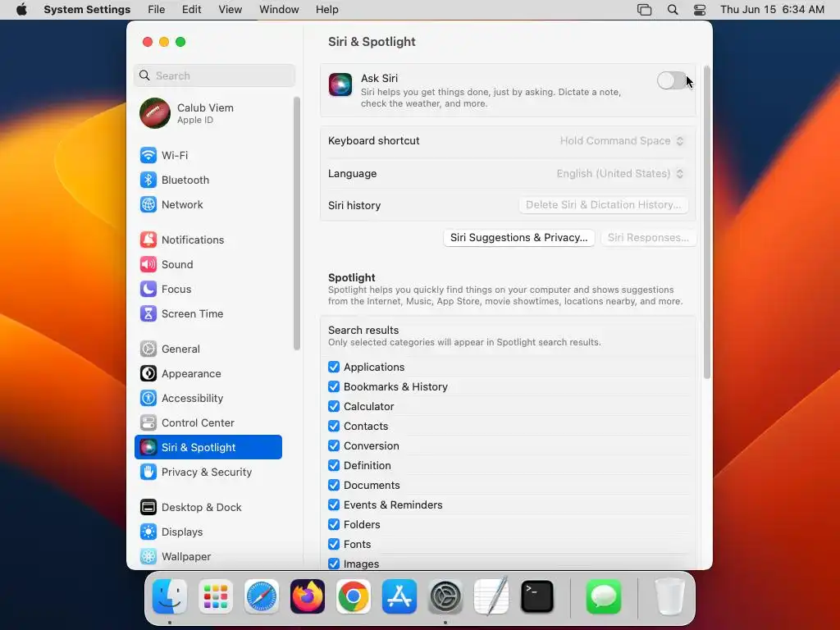Open the Desktop & Dock icon
Viewport: 840px width, 630px height.
148,507
